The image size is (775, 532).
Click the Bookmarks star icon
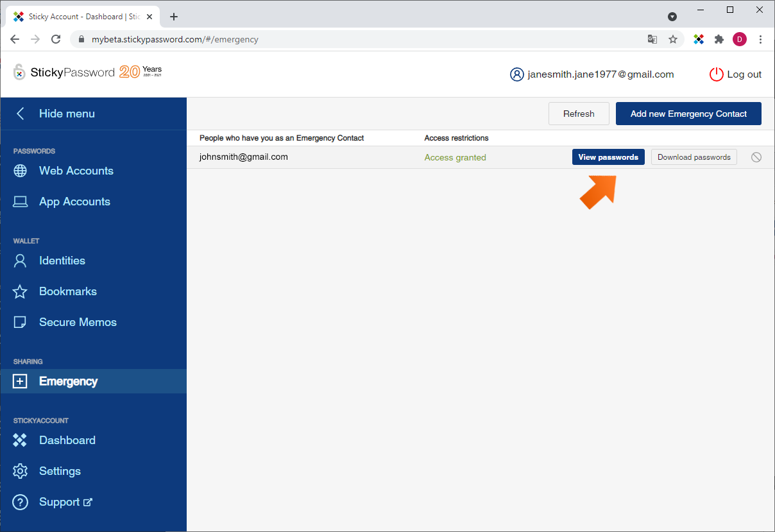21,291
